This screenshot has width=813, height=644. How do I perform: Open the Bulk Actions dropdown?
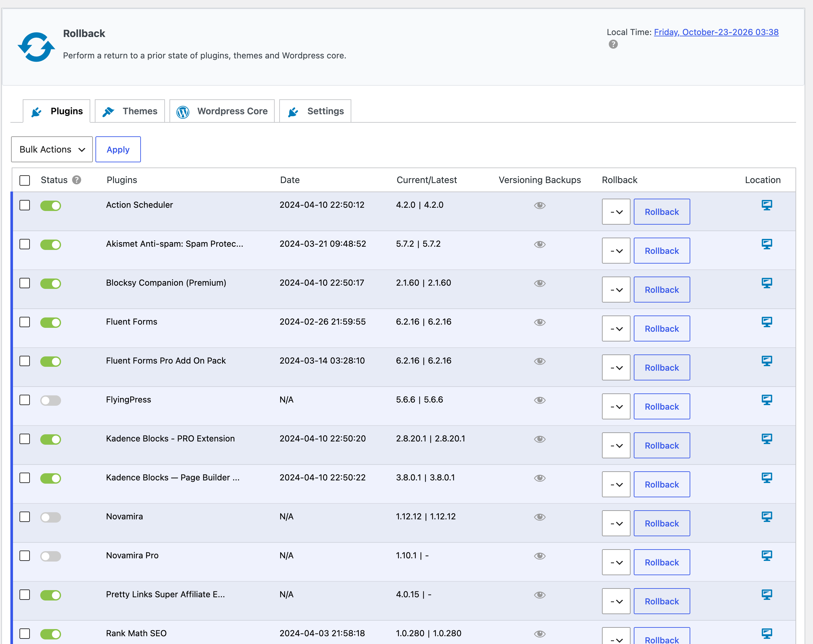click(52, 149)
